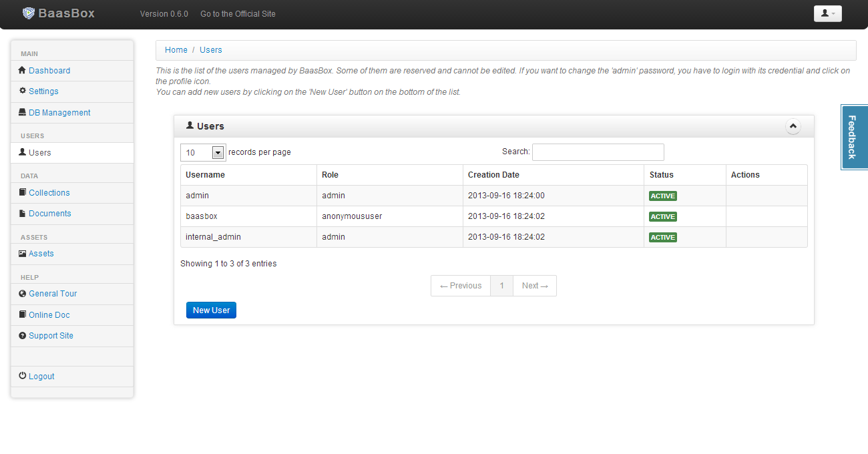Sort table by Username column header
The width and height of the screenshot is (868, 454).
(248, 175)
